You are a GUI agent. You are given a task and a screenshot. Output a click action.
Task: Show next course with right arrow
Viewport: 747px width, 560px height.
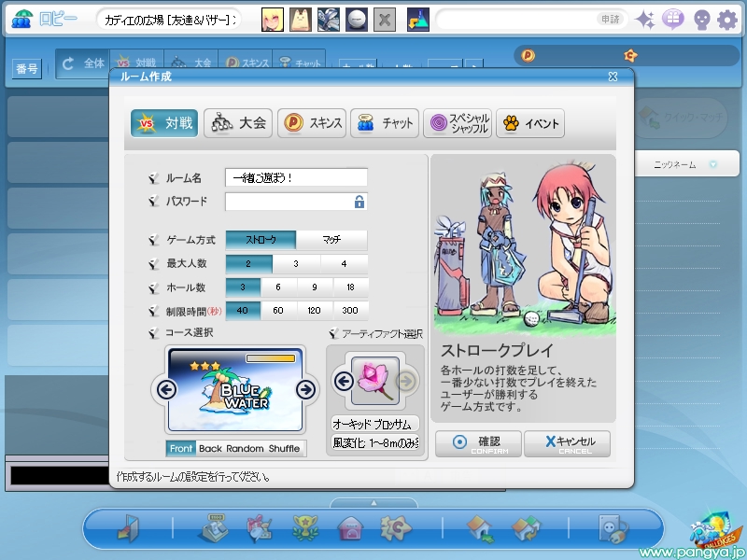click(x=306, y=390)
